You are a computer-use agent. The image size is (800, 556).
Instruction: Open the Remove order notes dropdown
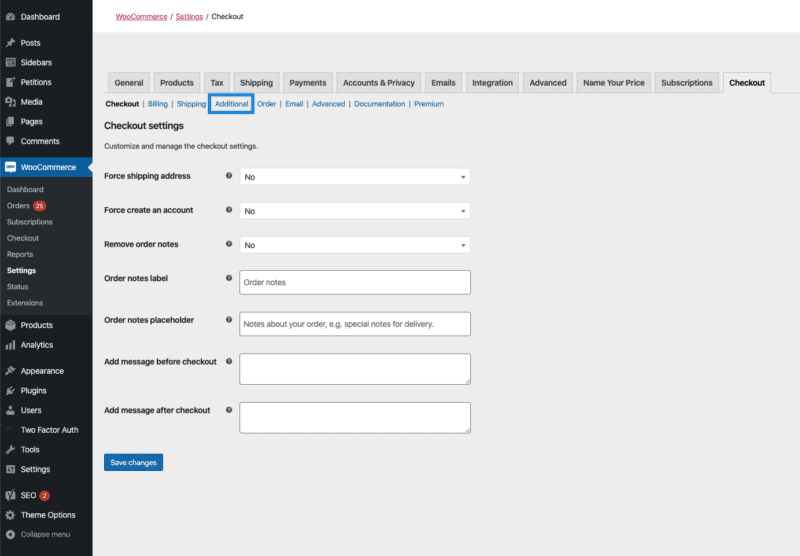(355, 245)
